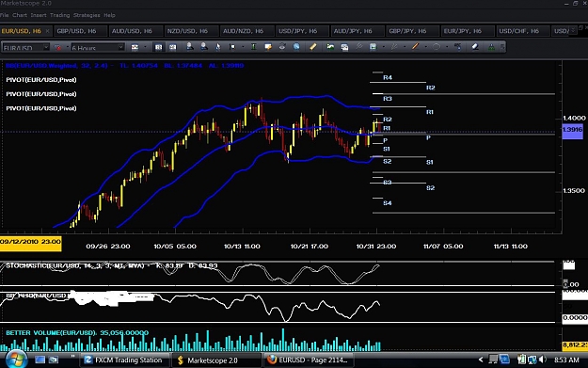Toggle the second highlighted view mode button
The height and width of the screenshot is (368, 588).
(x=172, y=47)
